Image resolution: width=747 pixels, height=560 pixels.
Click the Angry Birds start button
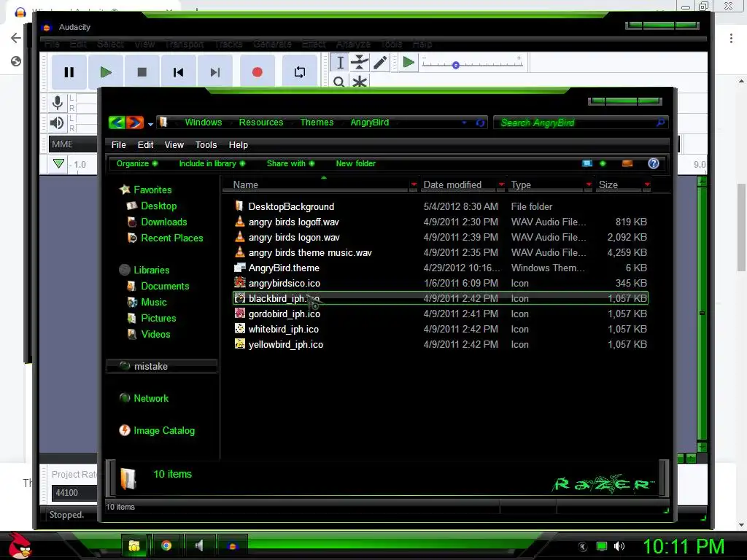(x=20, y=545)
